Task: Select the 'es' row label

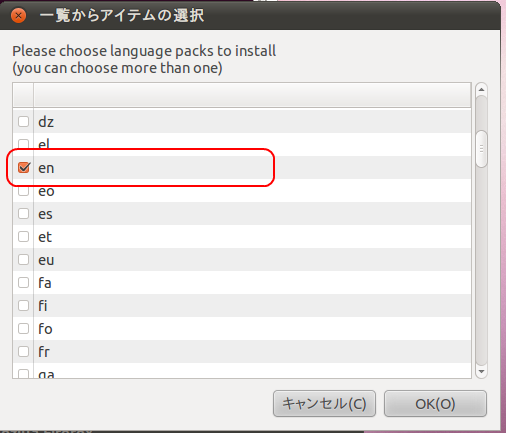Action: 45,214
